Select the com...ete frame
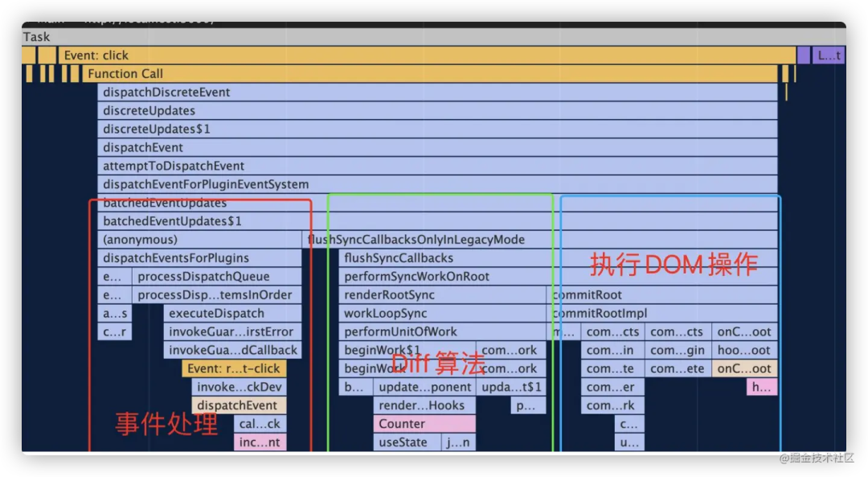The image size is (868, 477). (x=678, y=368)
